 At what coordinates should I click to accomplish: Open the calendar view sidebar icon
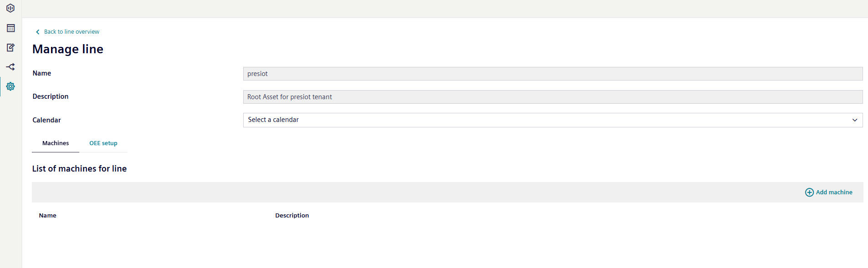coord(11,28)
